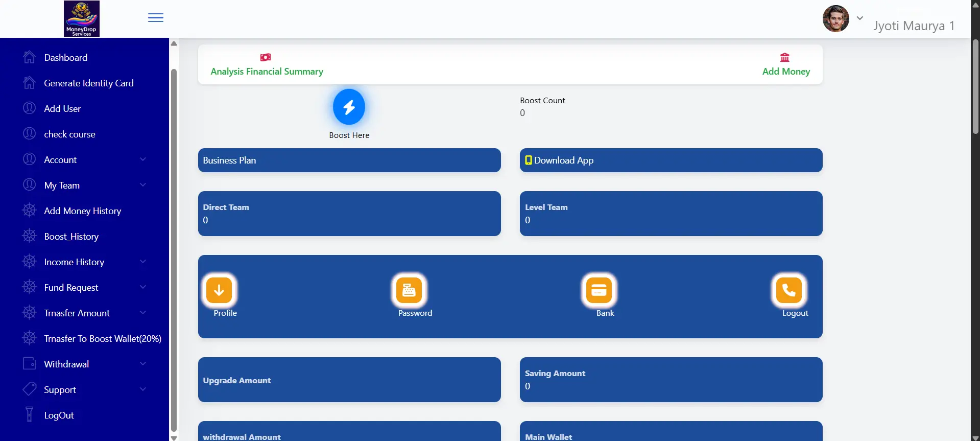Click the Withdrawal wallet icon

click(x=30, y=364)
